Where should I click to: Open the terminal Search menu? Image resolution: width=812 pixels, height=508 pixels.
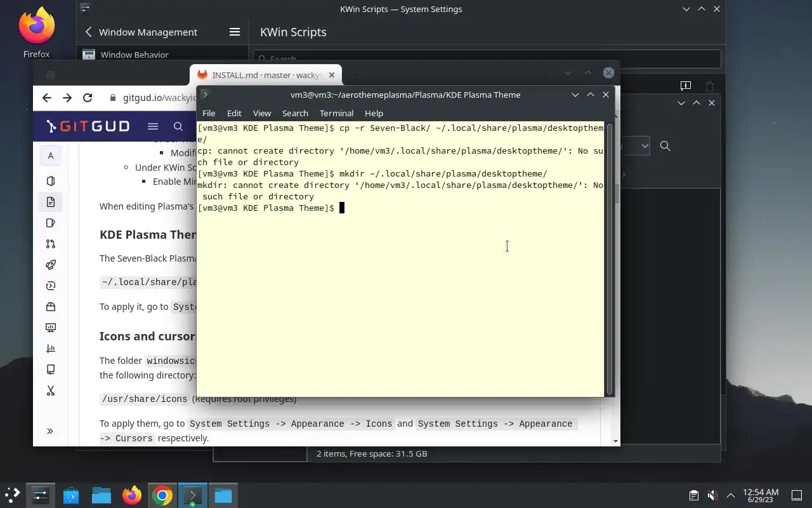[x=295, y=113]
